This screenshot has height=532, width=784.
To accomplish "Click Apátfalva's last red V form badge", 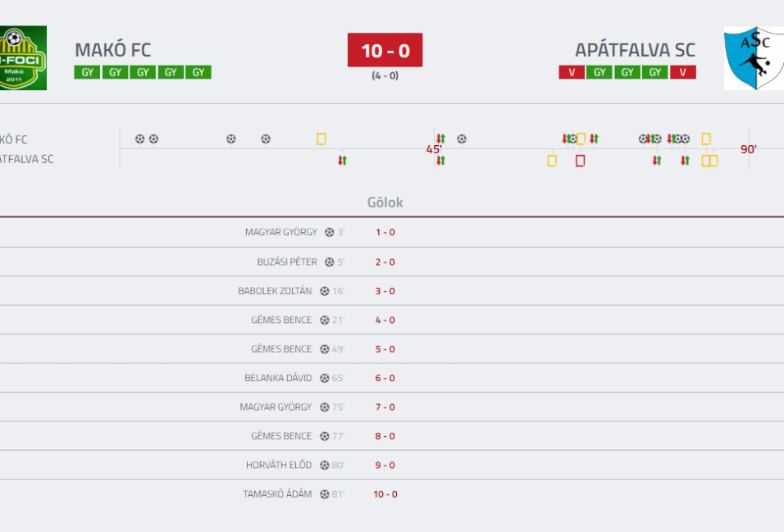I will [x=682, y=72].
